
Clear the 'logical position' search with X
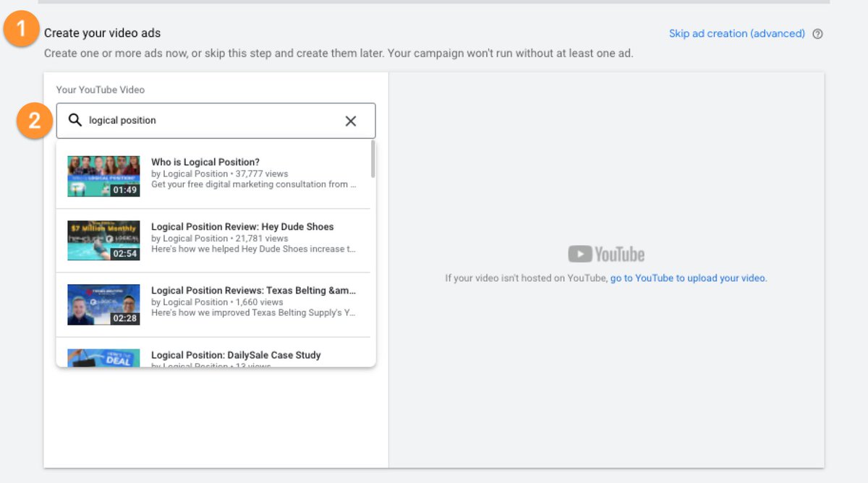(351, 121)
